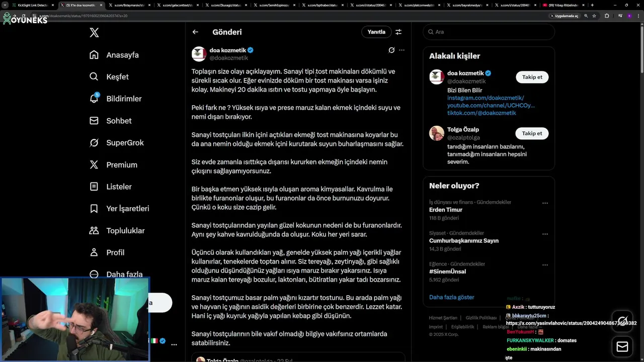Open browser profile avatar
This screenshot has height=362, width=644.
629,16
